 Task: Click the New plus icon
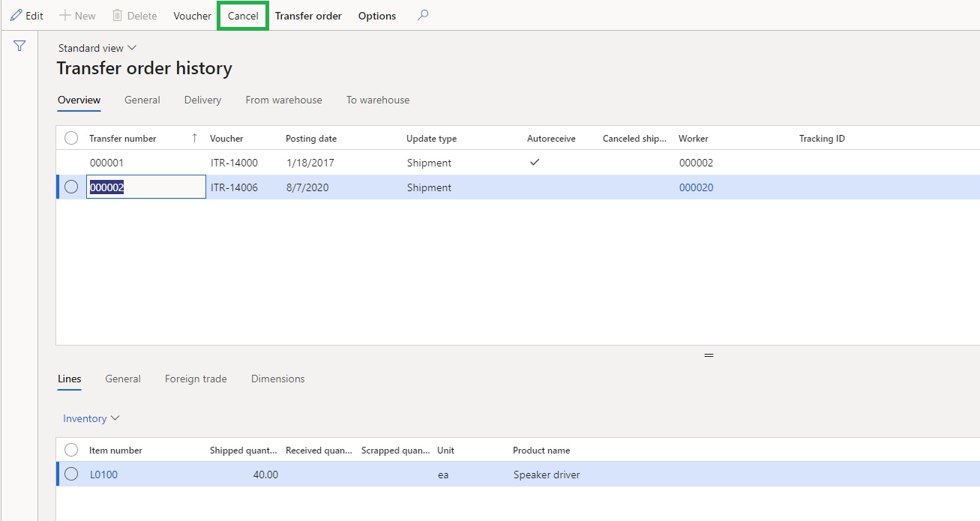click(x=65, y=16)
